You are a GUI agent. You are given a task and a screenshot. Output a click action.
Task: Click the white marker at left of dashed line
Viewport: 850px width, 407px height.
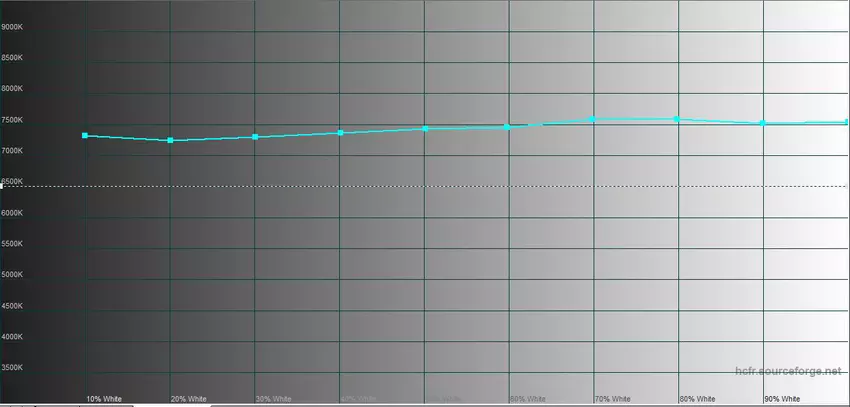tap(2, 186)
